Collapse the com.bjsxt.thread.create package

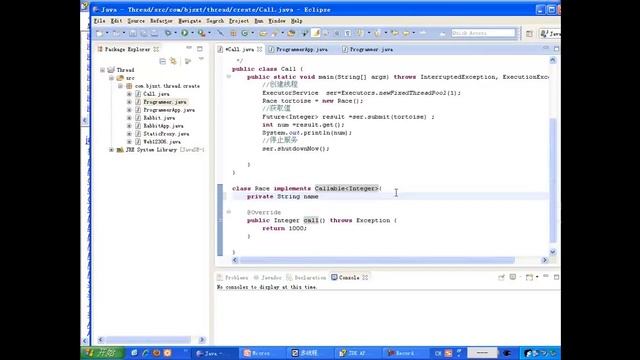click(x=120, y=86)
